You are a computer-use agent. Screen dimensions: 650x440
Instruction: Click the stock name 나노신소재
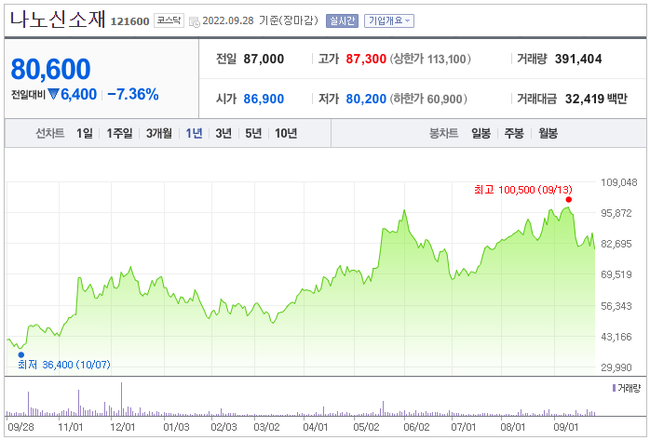(58, 19)
